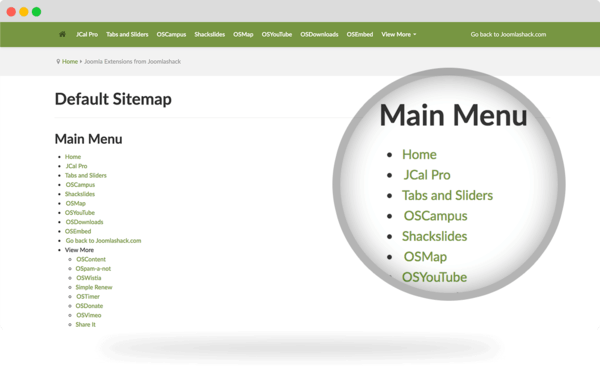Expand the View More dropdown menu

click(398, 34)
